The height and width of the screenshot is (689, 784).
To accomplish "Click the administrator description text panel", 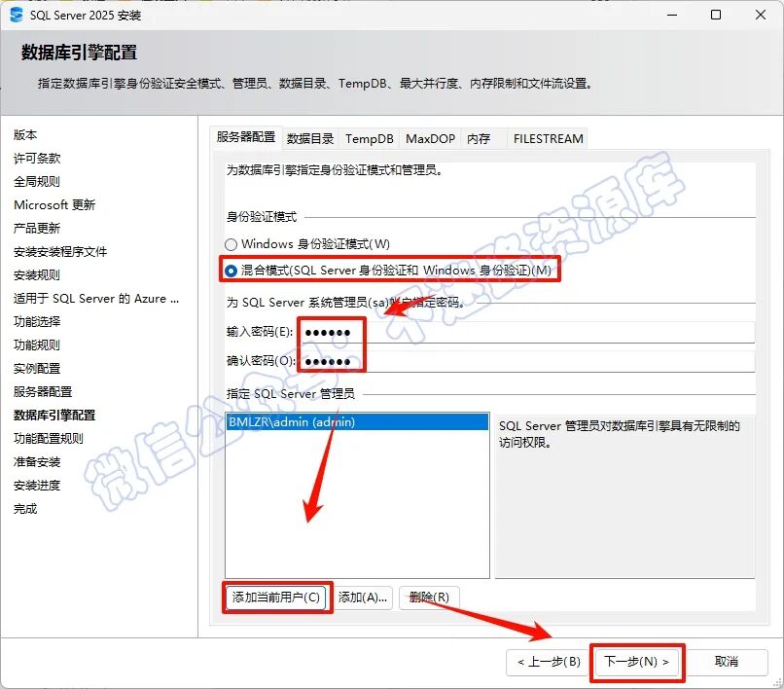I will [624, 496].
